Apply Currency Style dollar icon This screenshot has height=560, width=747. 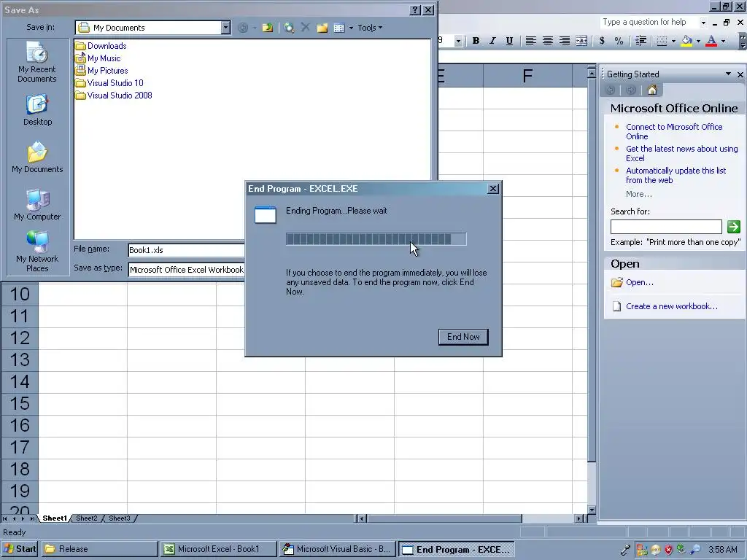(x=602, y=41)
